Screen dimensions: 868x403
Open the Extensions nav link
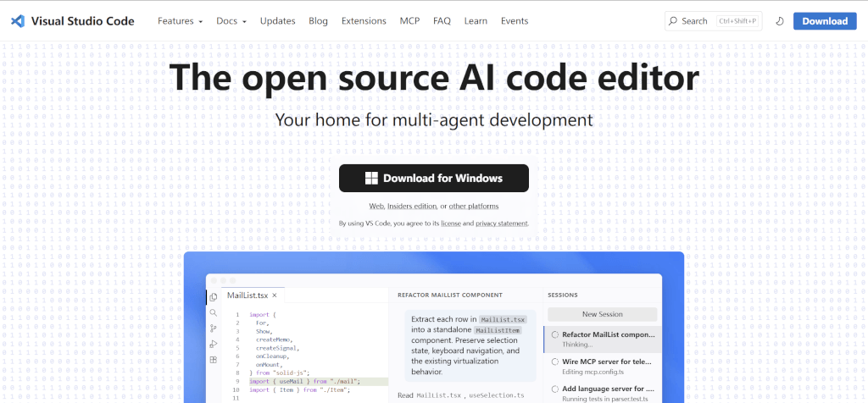point(364,21)
